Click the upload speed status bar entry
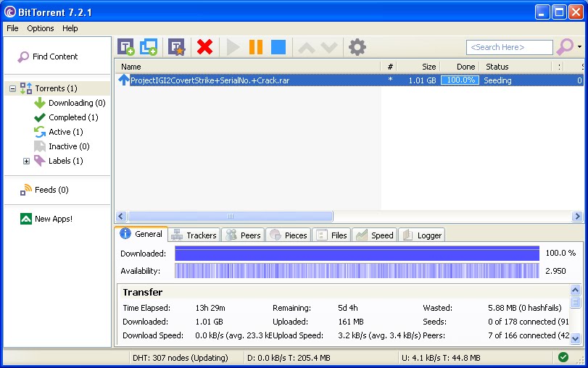Image resolution: width=588 pixels, height=368 pixels. coord(441,358)
